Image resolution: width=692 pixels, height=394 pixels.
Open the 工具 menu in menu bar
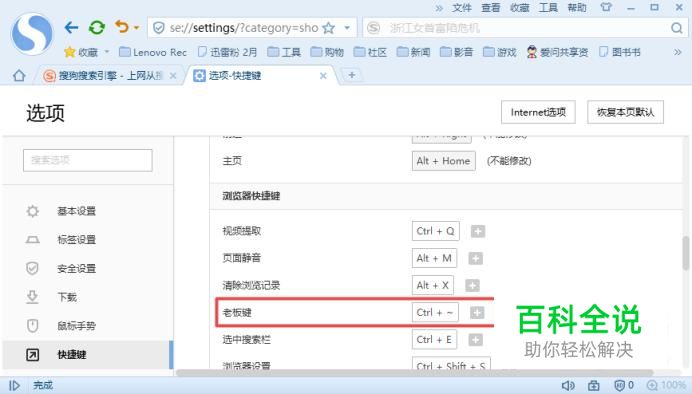point(548,8)
